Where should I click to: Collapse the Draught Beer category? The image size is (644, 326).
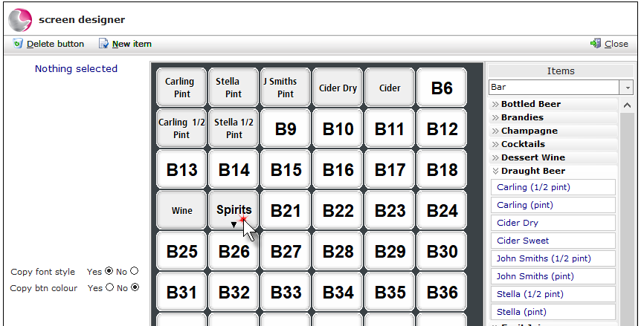click(495, 171)
